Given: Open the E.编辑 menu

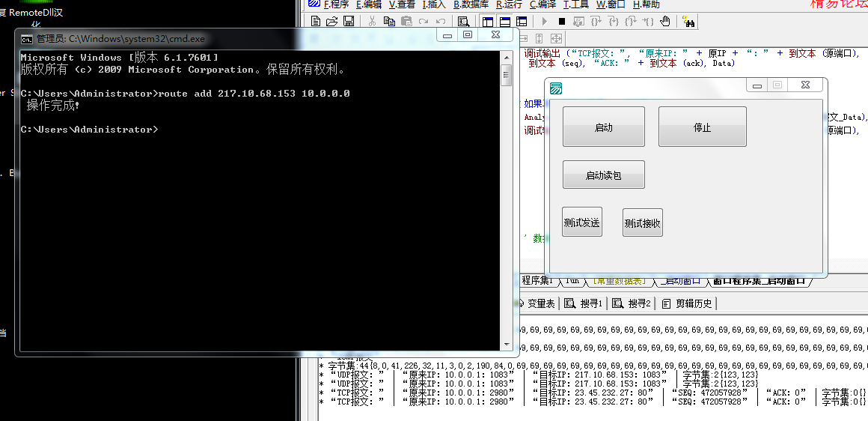Looking at the screenshot, I should (x=369, y=4).
